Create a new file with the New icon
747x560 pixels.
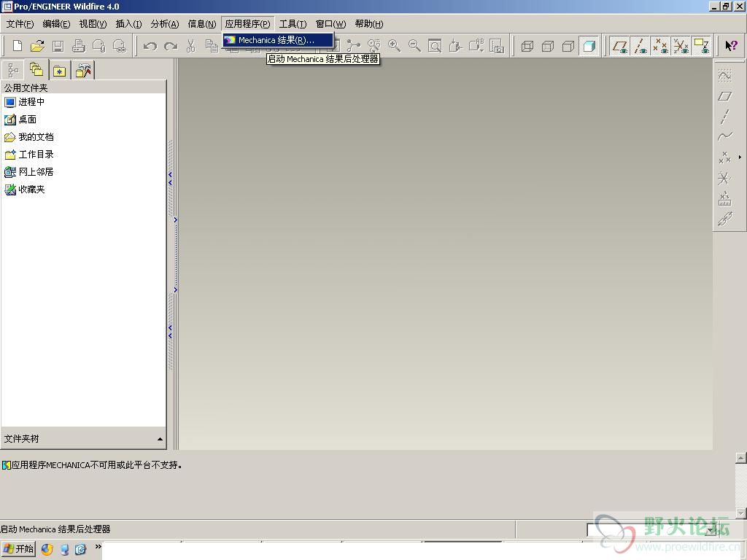18,46
